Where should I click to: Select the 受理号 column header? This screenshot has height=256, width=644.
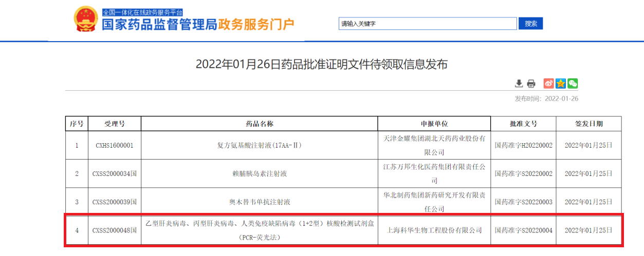115,124
